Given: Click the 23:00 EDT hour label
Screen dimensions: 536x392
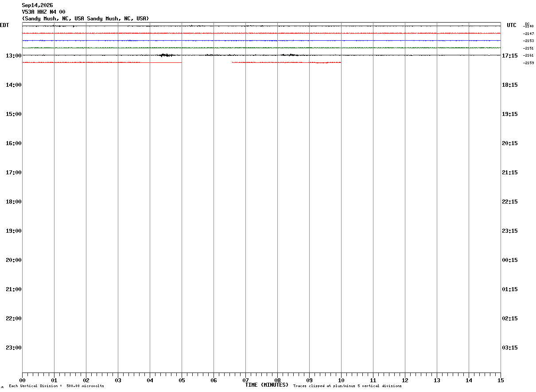Looking at the screenshot, I should [13, 348].
